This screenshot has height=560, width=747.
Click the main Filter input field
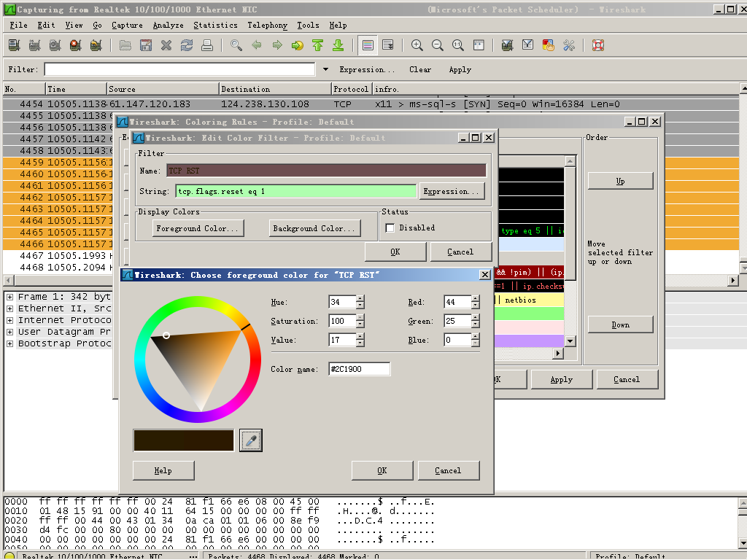pyautogui.click(x=179, y=69)
